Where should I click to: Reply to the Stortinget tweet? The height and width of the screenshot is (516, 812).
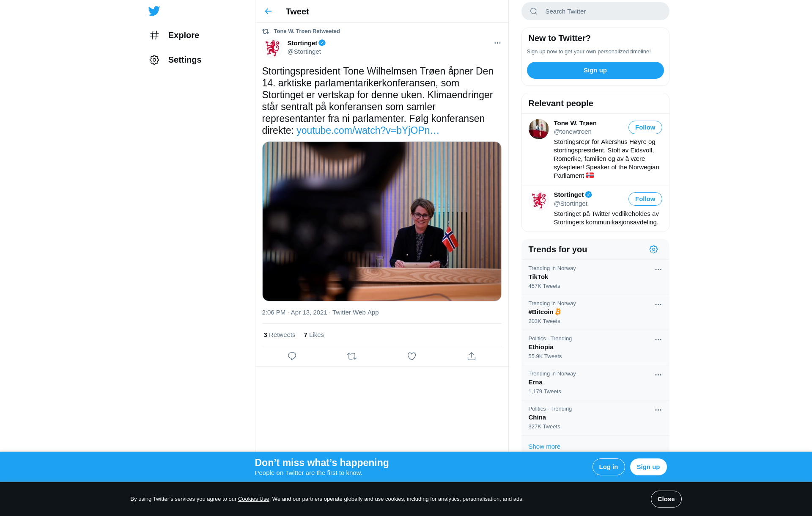[x=292, y=356]
